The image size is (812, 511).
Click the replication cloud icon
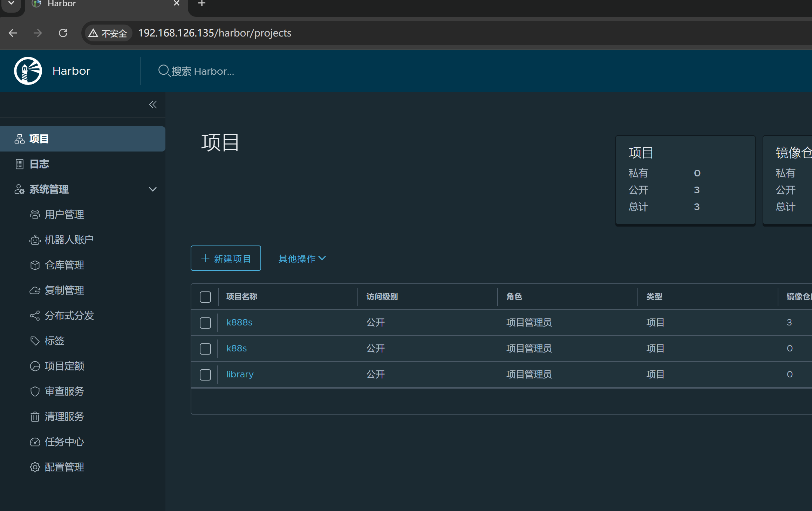click(x=35, y=290)
